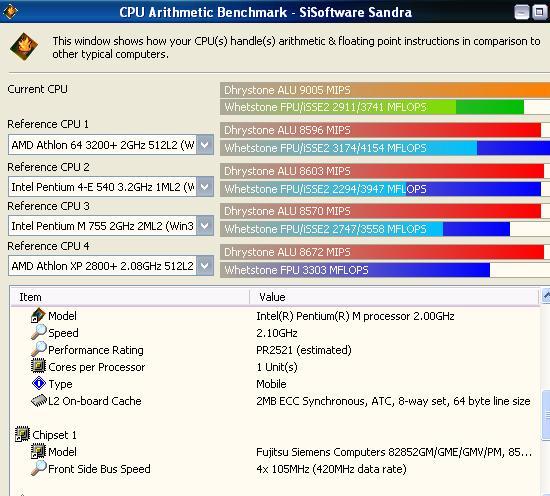Screen dimensions: 550x496
Task: Click the Dhrystone ALU 8596 MIPS bar
Action: (380, 130)
